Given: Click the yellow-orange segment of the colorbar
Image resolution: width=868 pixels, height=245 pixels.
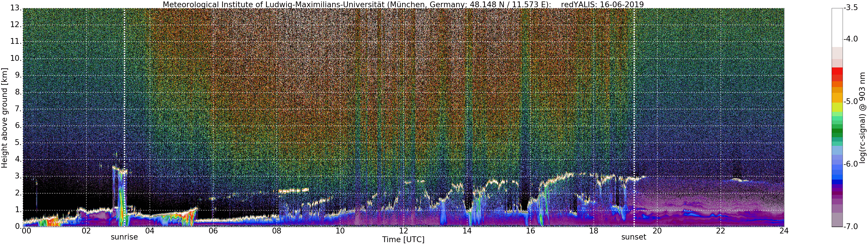Looking at the screenshot, I should pyautogui.click(x=837, y=98).
